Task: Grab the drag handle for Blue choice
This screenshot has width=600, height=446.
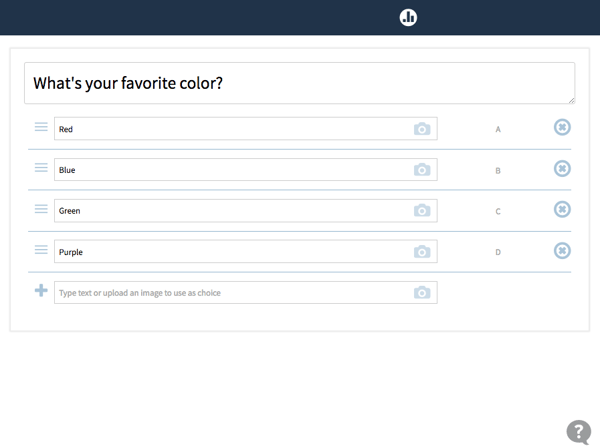Action: (x=41, y=168)
